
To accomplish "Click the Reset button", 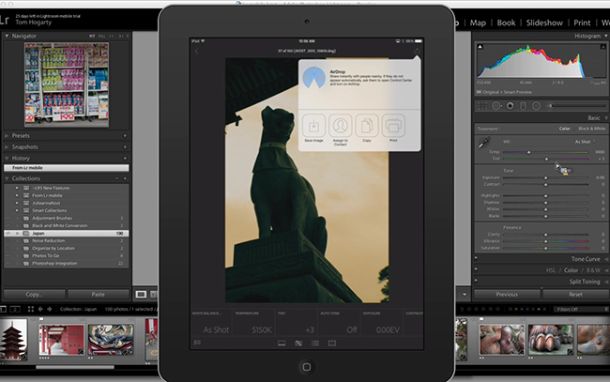I will 576,294.
